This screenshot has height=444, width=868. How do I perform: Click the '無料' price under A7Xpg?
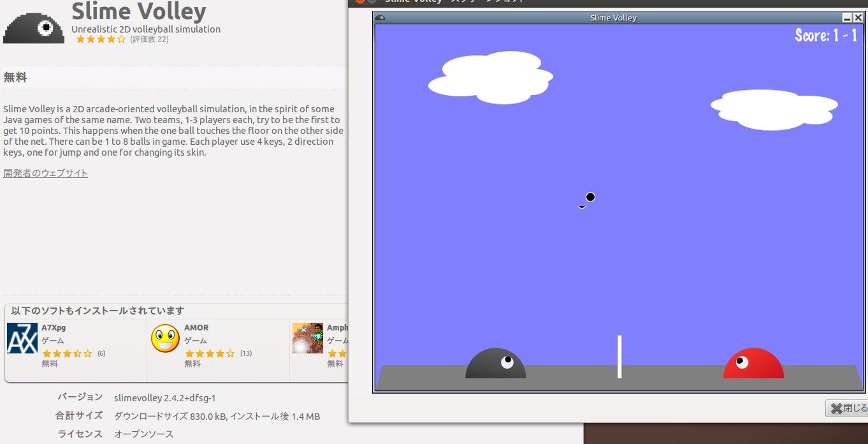click(50, 364)
